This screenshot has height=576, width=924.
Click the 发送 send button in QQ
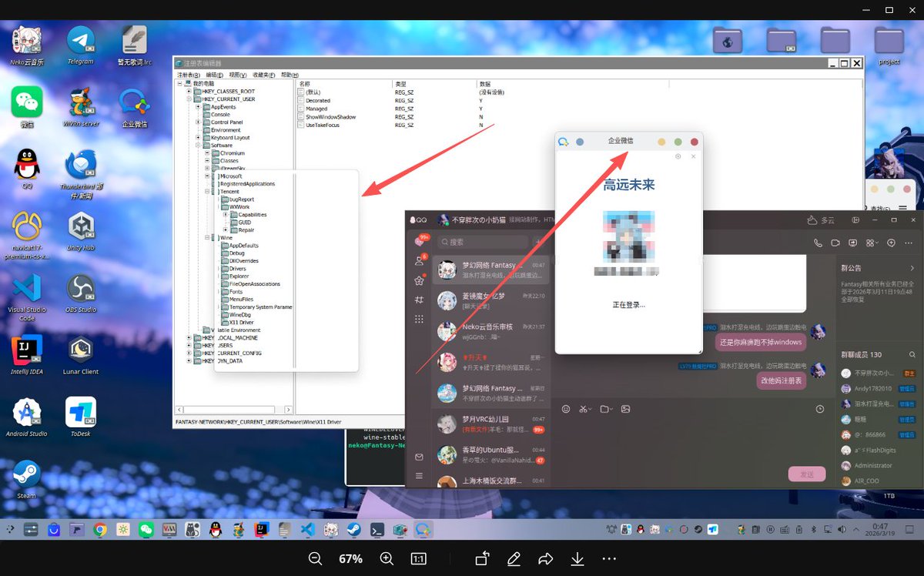point(807,474)
